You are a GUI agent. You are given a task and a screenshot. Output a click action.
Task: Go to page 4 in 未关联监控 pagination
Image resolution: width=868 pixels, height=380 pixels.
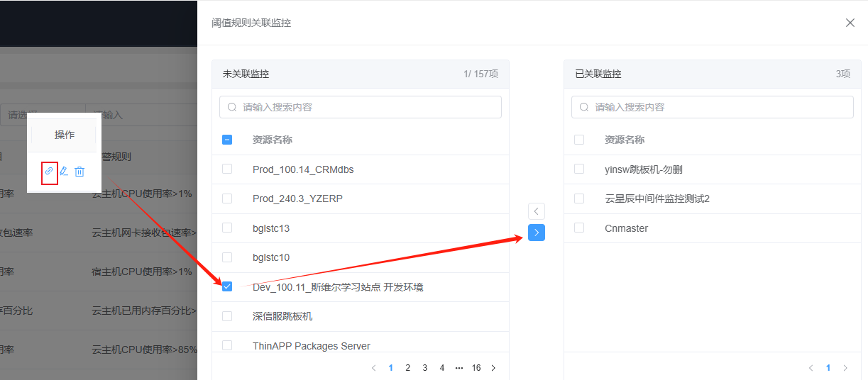point(442,368)
